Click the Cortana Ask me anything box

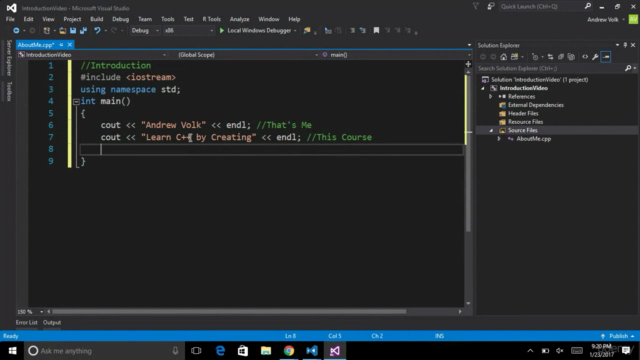tap(103, 351)
